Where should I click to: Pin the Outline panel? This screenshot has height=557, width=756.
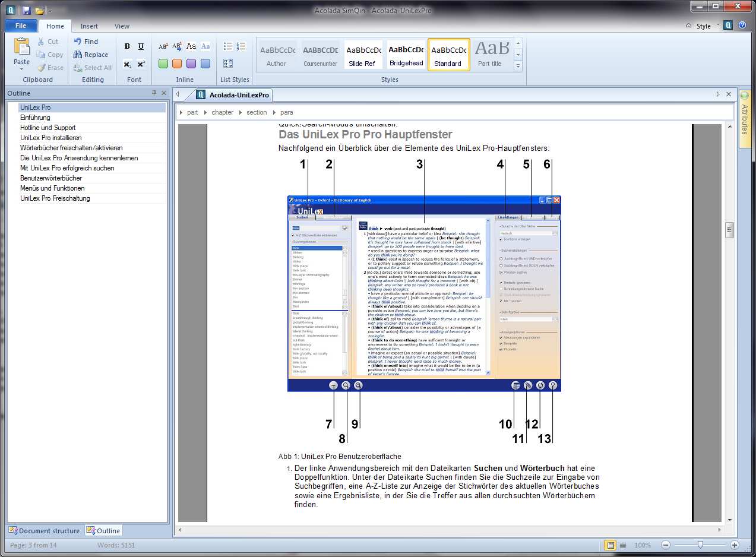(154, 93)
